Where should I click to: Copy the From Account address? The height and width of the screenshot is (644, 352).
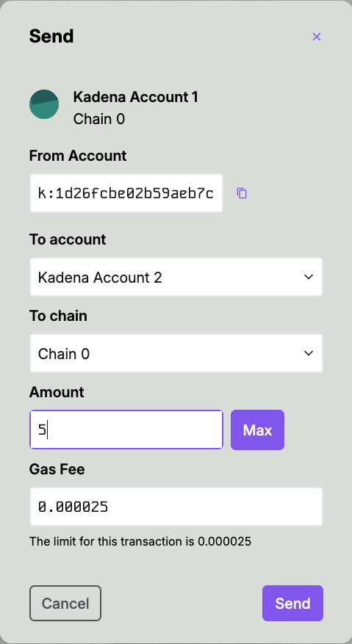point(242,193)
